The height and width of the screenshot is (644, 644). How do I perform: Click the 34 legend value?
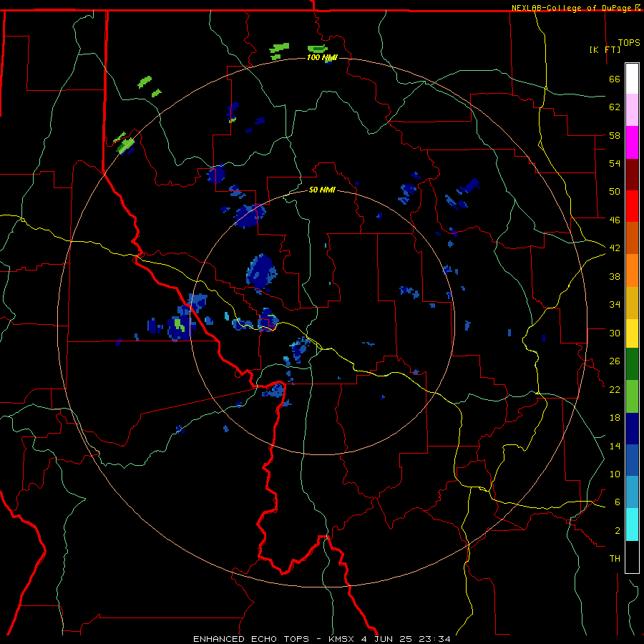coord(615,305)
